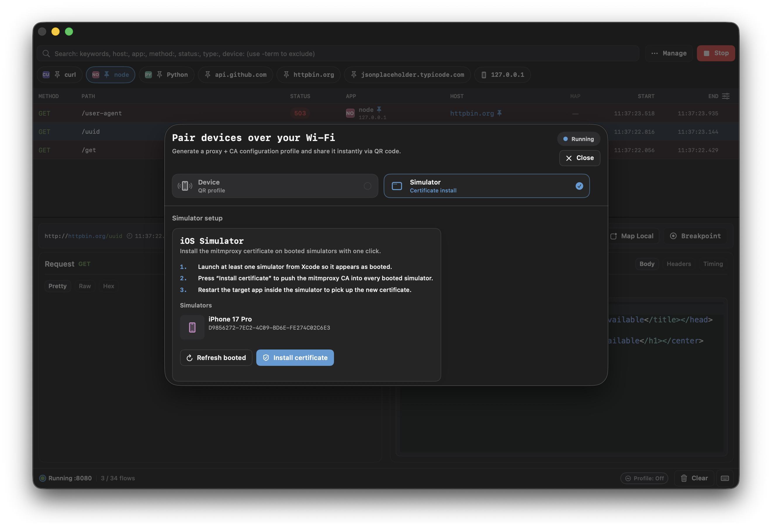Click the pin icon on curl chip
The height and width of the screenshot is (532, 772).
57,75
